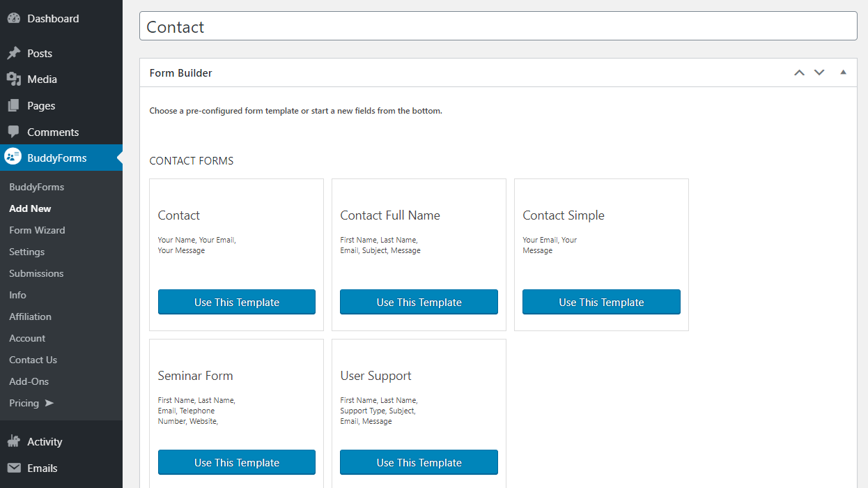
Task: Use the User Support template
Action: pyautogui.click(x=419, y=462)
